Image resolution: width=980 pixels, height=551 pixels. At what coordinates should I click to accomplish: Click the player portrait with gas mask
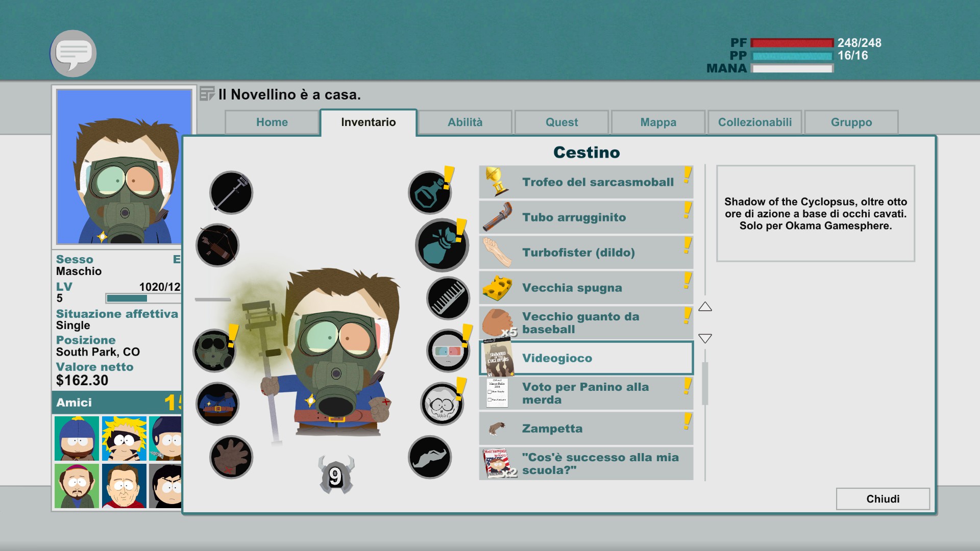(124, 167)
